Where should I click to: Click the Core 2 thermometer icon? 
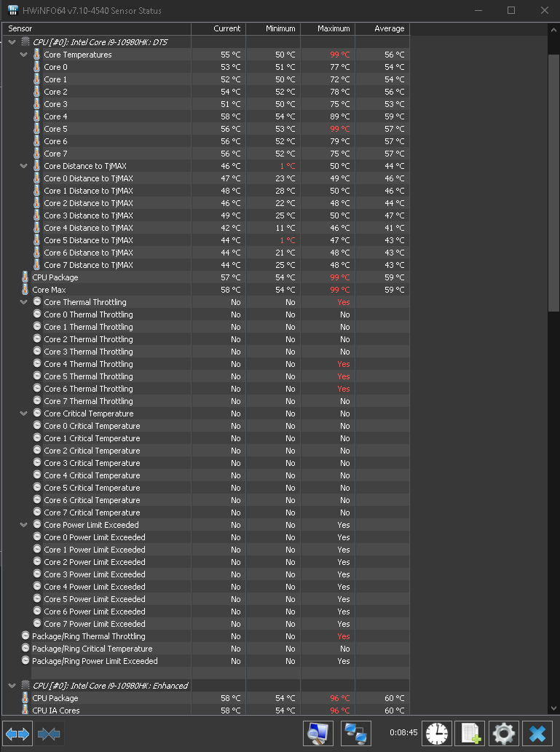tap(37, 92)
